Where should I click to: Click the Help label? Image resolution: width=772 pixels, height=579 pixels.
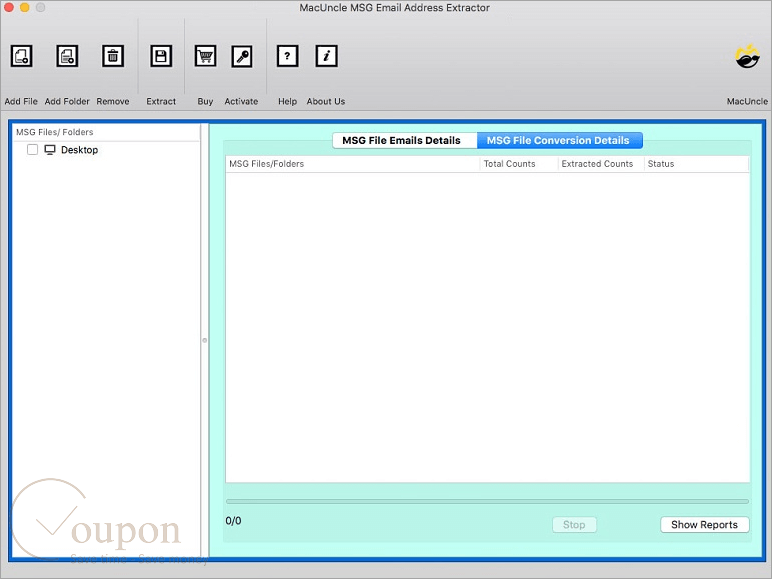[x=288, y=101]
